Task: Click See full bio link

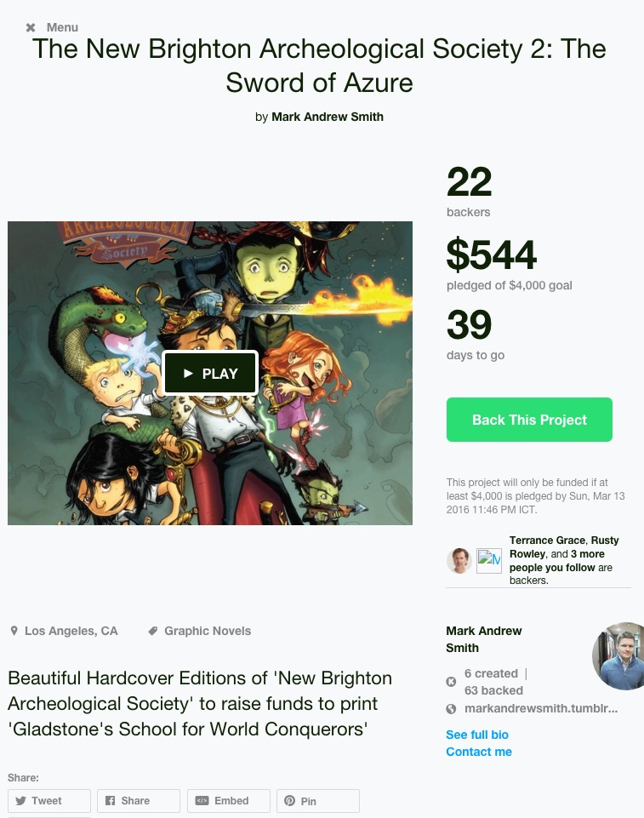Action: pyautogui.click(x=477, y=735)
